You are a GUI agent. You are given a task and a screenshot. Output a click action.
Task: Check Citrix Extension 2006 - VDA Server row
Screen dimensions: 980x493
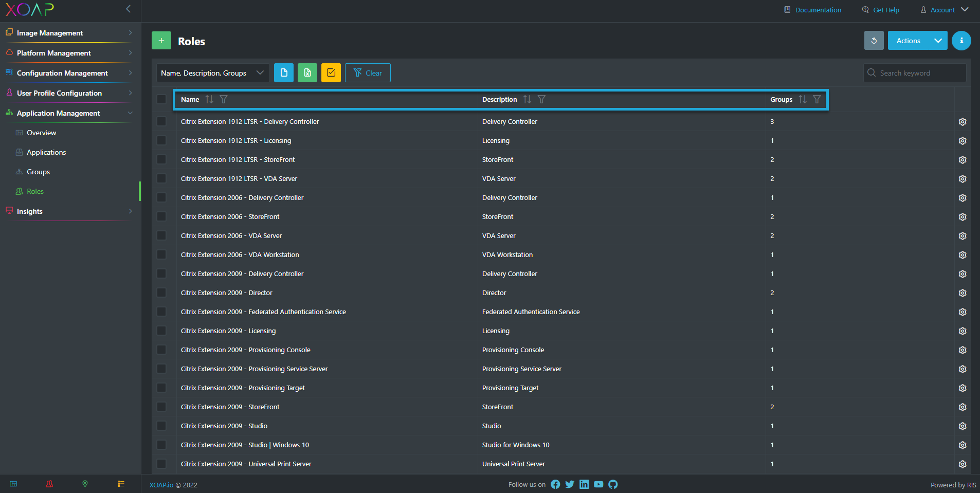pyautogui.click(x=161, y=235)
